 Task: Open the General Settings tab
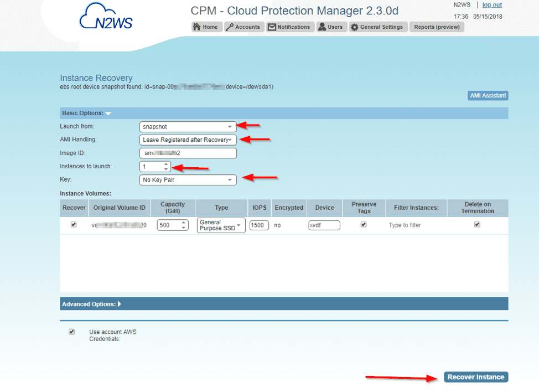[x=378, y=27]
